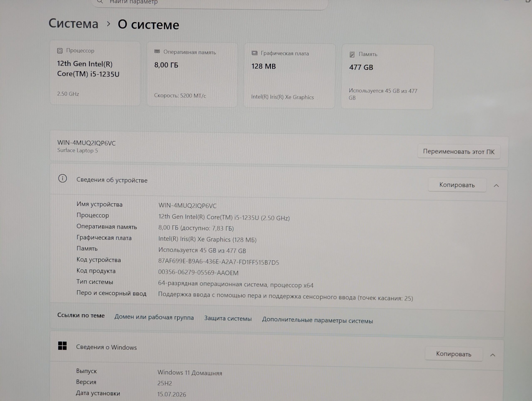The width and height of the screenshot is (532, 401).
Task: Click the version value 25H2
Action: click(165, 383)
